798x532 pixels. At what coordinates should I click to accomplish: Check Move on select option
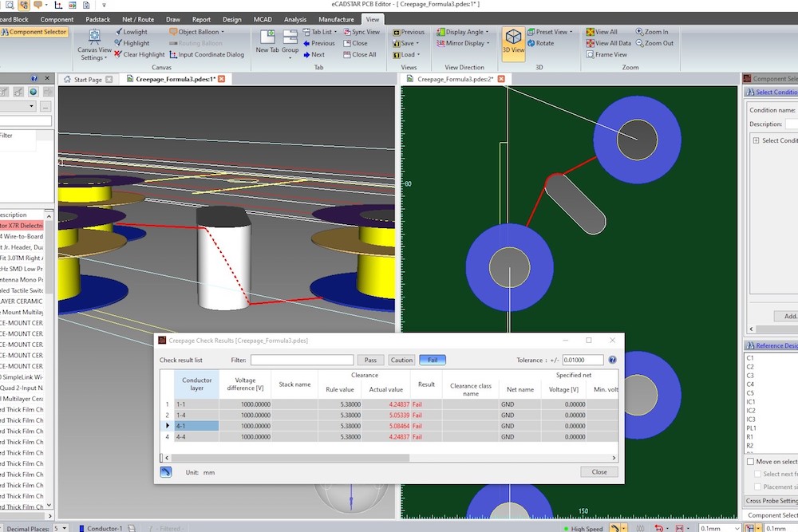[x=749, y=462]
